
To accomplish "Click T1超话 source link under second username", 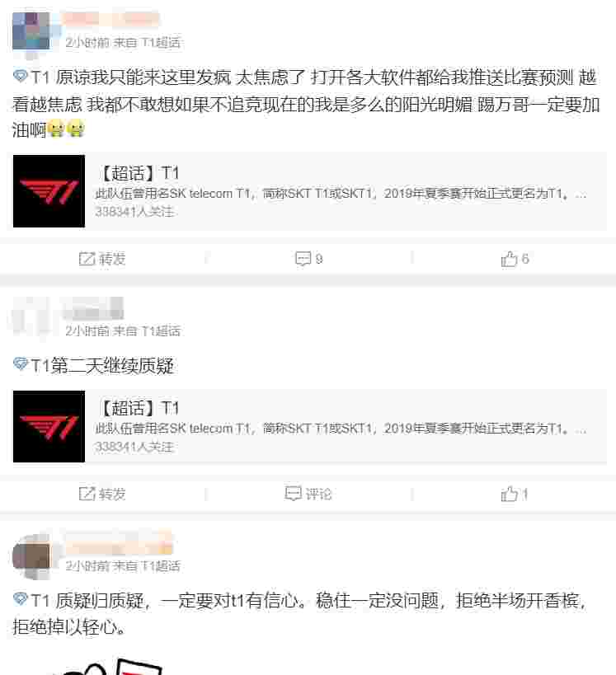I will 161,330.
